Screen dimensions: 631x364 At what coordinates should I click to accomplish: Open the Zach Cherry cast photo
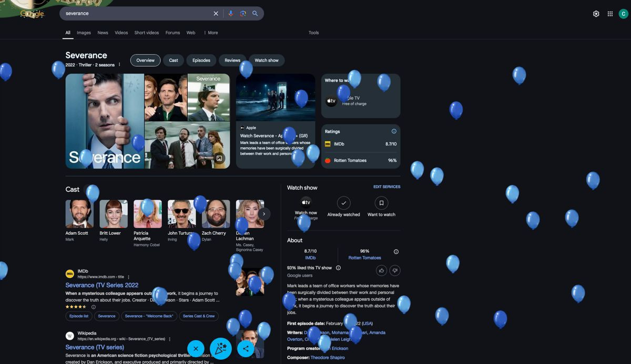(216, 214)
